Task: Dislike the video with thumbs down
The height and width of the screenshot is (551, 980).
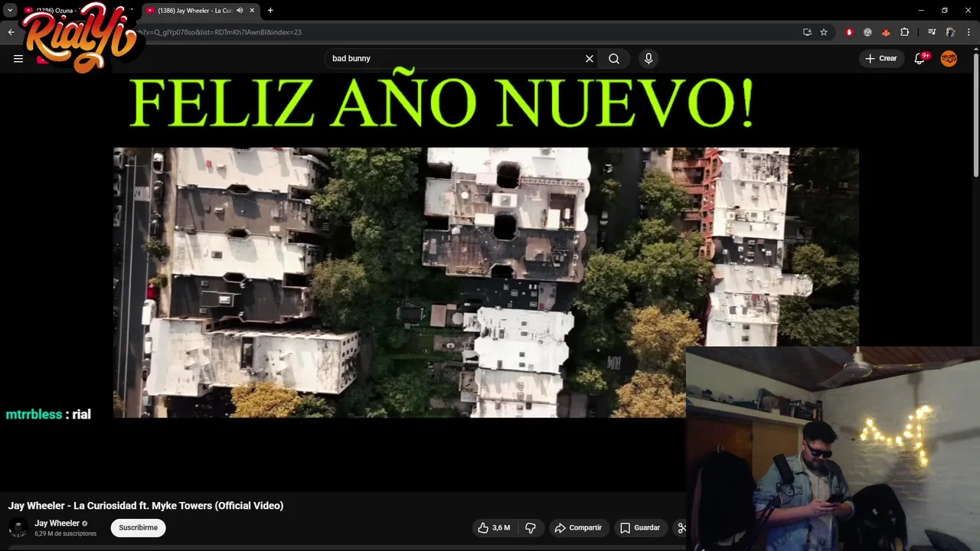Action: pyautogui.click(x=531, y=527)
